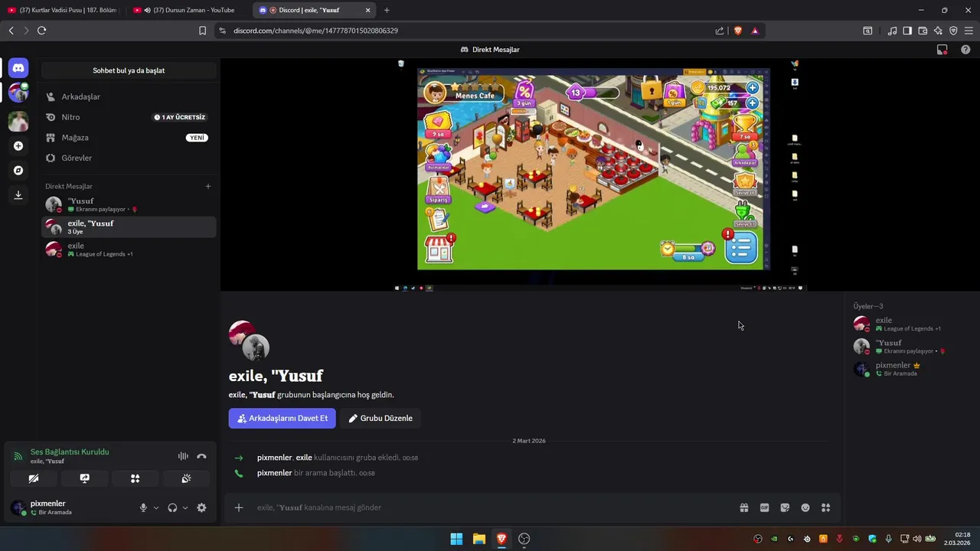Click Grubu Düzenle button

pos(381,418)
